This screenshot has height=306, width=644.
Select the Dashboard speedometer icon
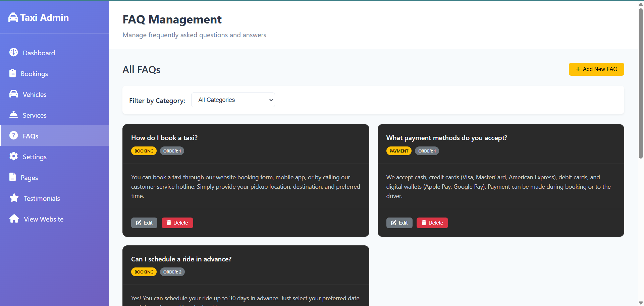[13, 53]
